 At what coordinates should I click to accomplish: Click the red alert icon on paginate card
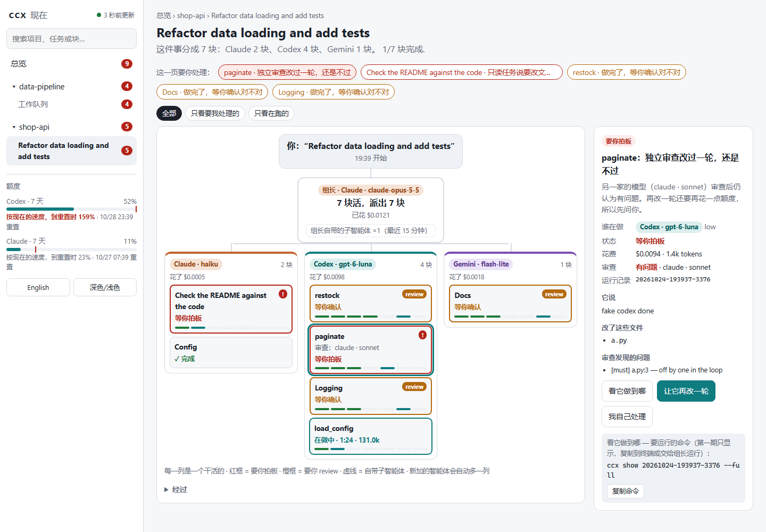click(x=422, y=335)
